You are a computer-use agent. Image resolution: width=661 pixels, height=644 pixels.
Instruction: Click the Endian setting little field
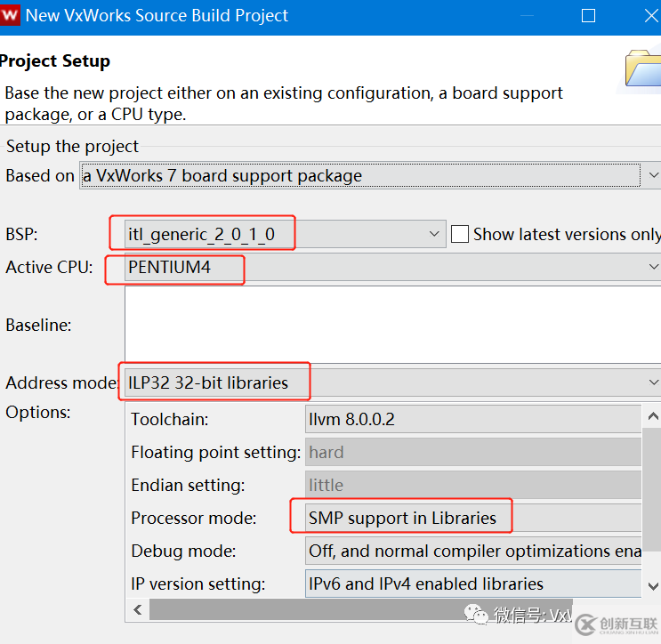[472, 485]
